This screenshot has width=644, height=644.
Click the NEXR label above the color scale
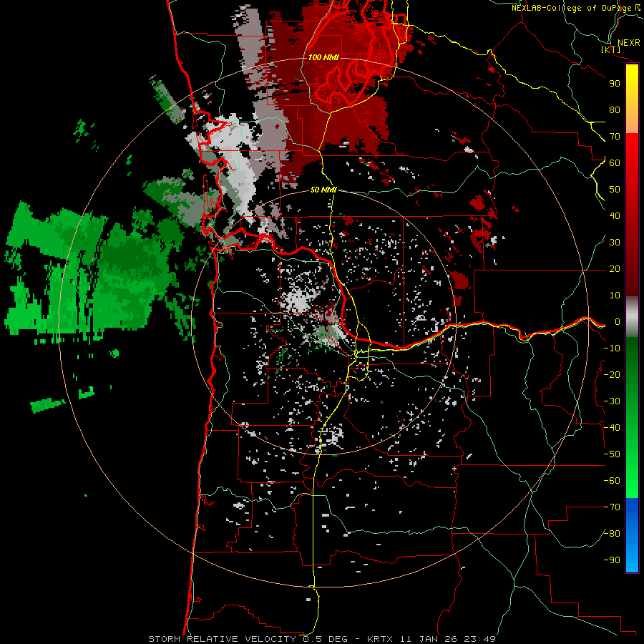pyautogui.click(x=629, y=43)
